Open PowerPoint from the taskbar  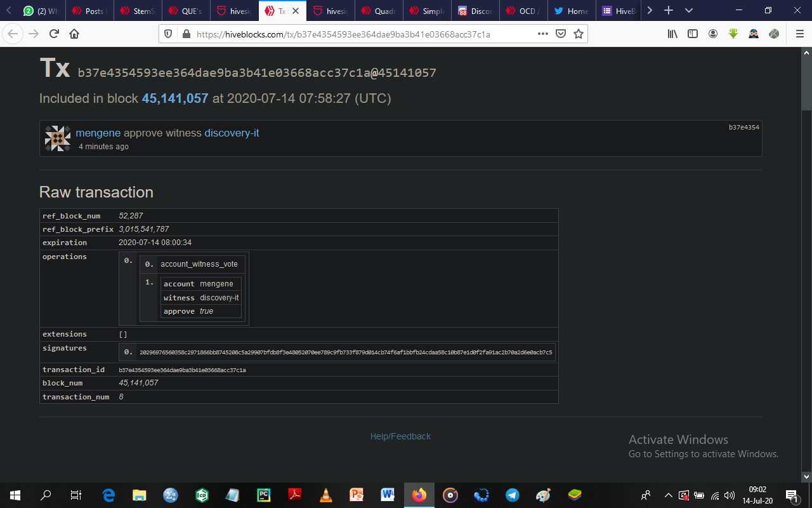[x=357, y=495]
